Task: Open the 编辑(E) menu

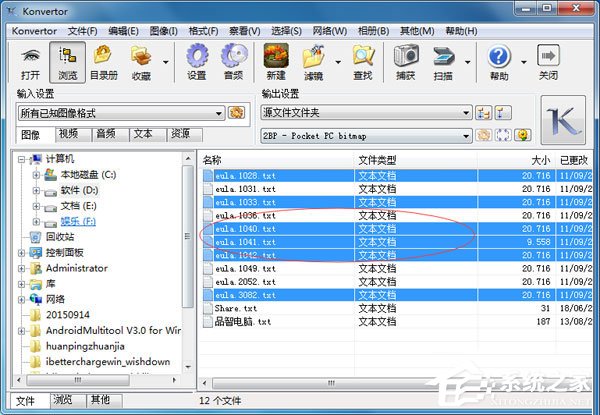Action: [123, 31]
